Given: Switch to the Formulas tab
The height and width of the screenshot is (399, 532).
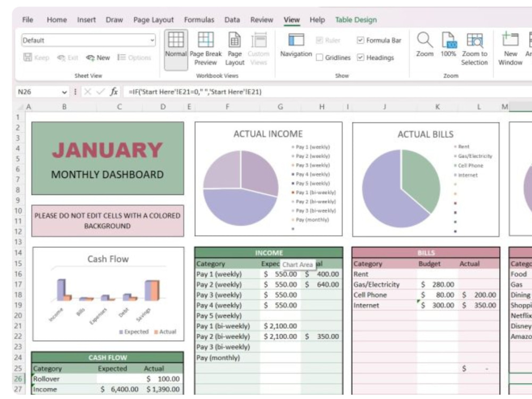Looking at the screenshot, I should click(x=199, y=20).
